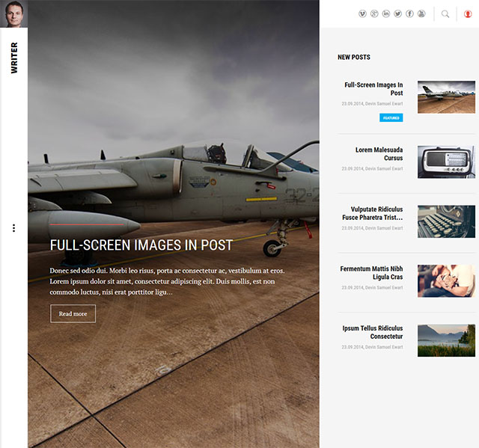Click the NEW POSTS heading

click(x=354, y=57)
